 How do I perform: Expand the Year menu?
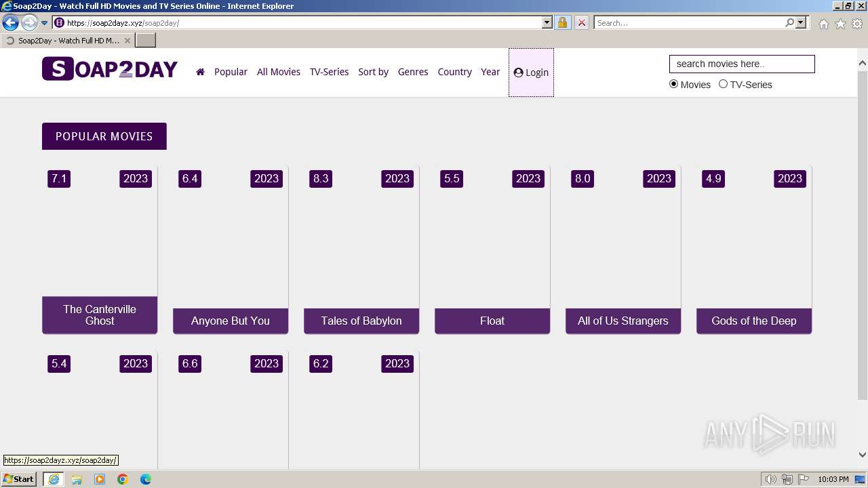click(490, 72)
